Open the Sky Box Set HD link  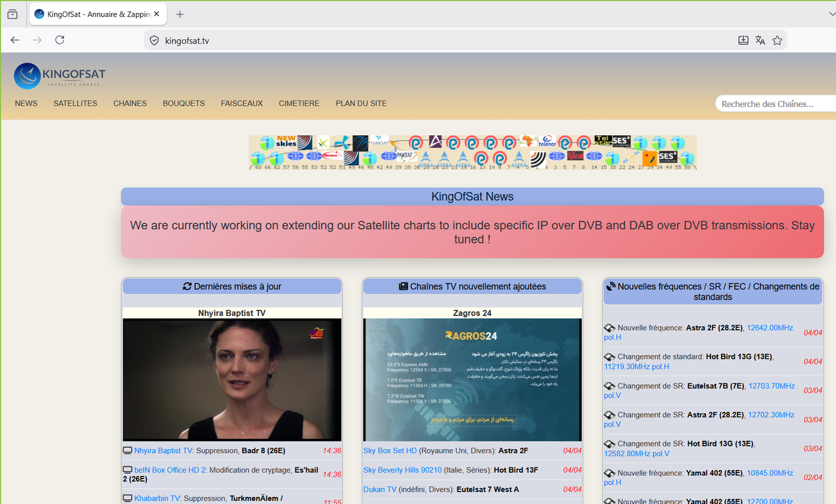[x=390, y=450]
